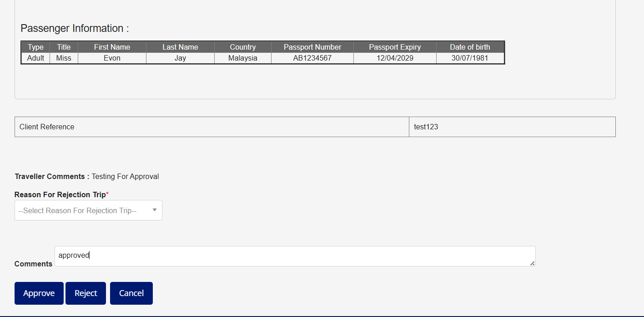Click the passenger's passport number AB1234567

(312, 58)
